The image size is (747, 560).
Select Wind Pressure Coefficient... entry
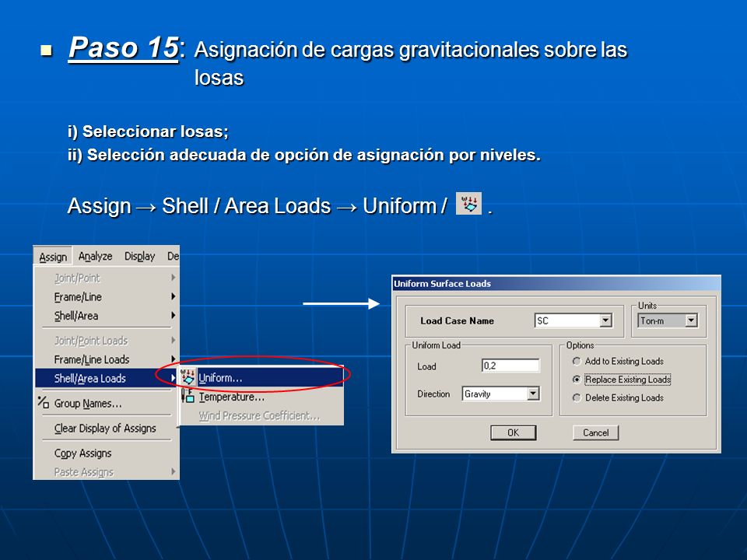[x=261, y=415]
